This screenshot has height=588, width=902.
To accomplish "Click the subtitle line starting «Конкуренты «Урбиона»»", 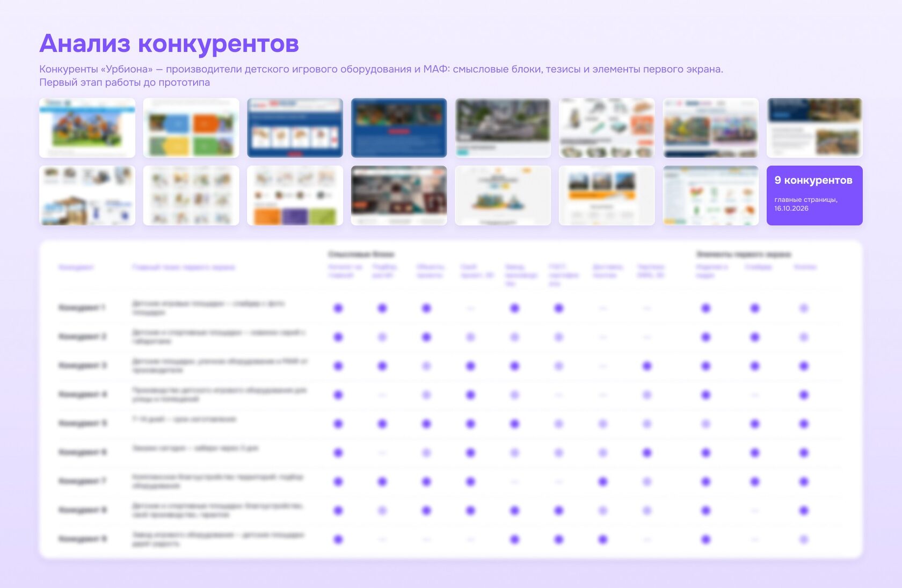I will point(381,69).
